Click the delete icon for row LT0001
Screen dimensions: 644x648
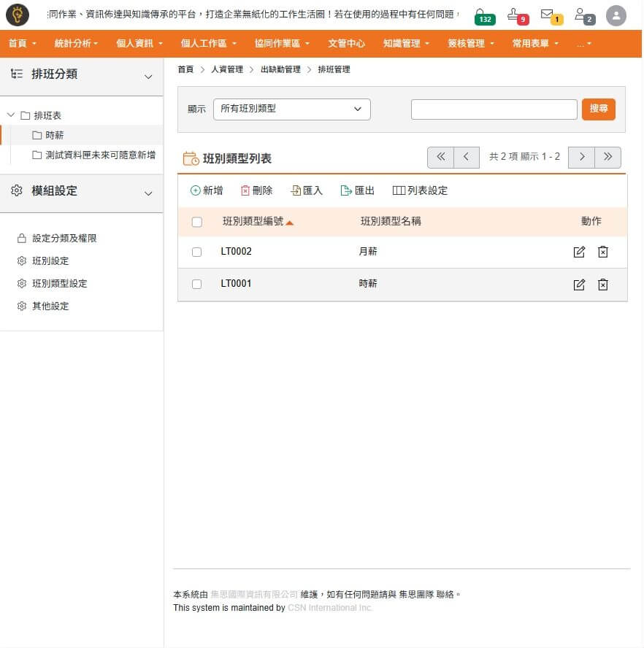point(602,285)
